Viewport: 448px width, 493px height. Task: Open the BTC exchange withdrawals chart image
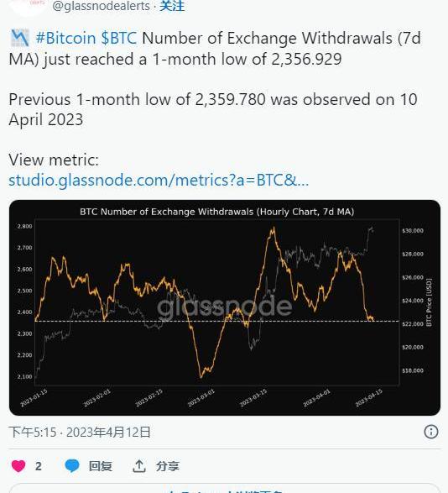point(225,307)
